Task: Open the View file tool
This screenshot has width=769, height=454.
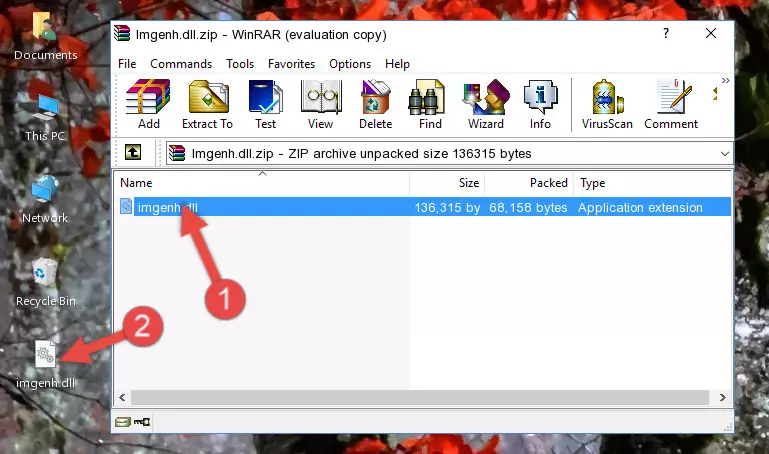Action: (x=321, y=104)
